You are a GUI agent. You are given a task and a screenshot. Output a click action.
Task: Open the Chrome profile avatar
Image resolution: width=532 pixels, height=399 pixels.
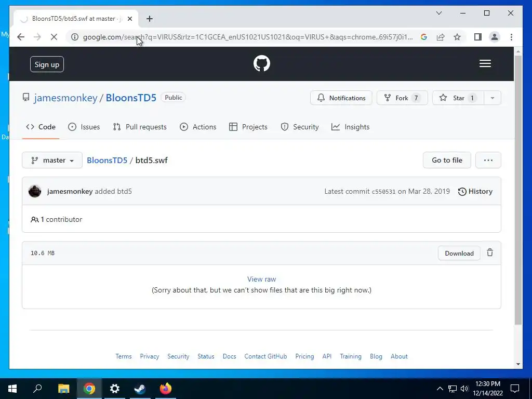click(x=495, y=37)
